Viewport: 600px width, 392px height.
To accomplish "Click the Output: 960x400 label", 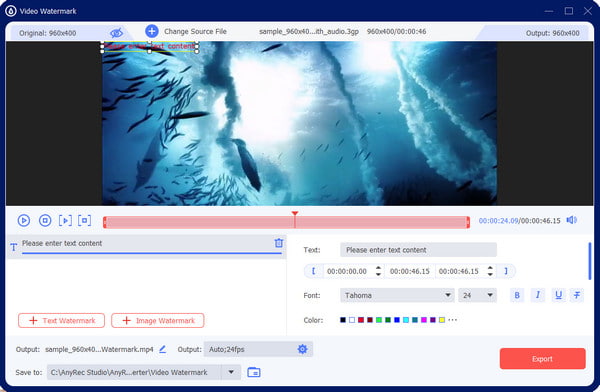I will (553, 33).
